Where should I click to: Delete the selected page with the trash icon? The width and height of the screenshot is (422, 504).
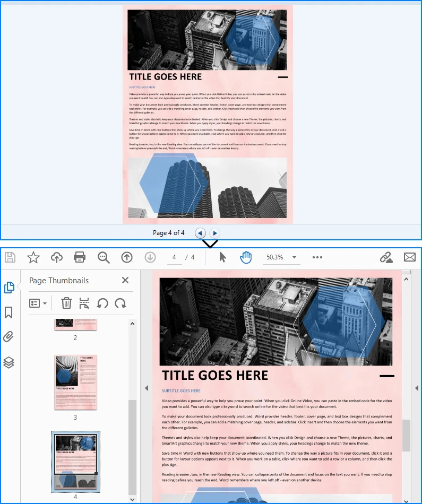tap(66, 303)
